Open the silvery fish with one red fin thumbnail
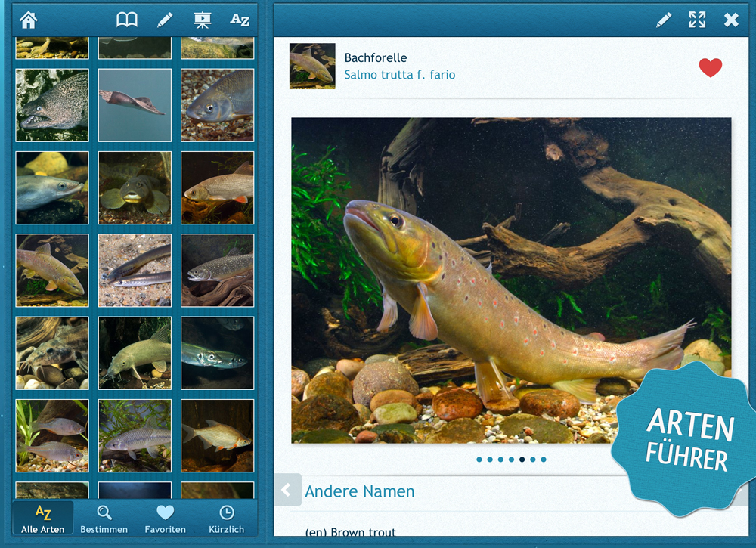The image size is (756, 548). [x=218, y=188]
